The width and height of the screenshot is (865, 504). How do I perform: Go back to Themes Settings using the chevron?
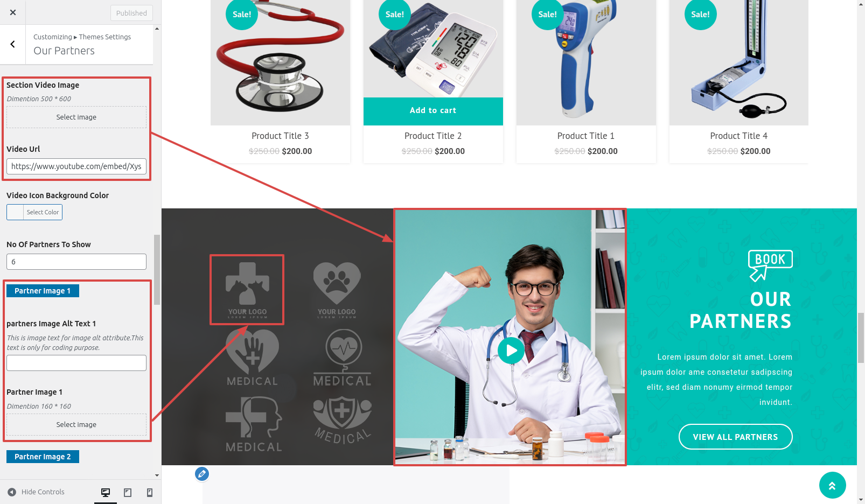[x=13, y=44]
